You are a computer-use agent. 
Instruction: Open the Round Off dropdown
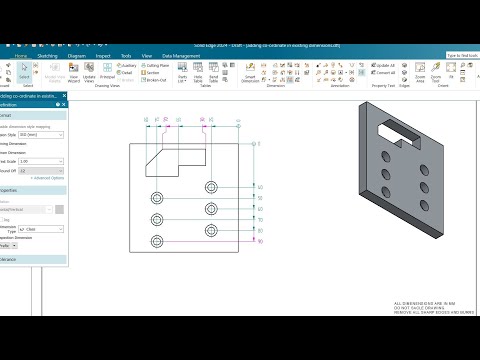[x=41, y=171]
